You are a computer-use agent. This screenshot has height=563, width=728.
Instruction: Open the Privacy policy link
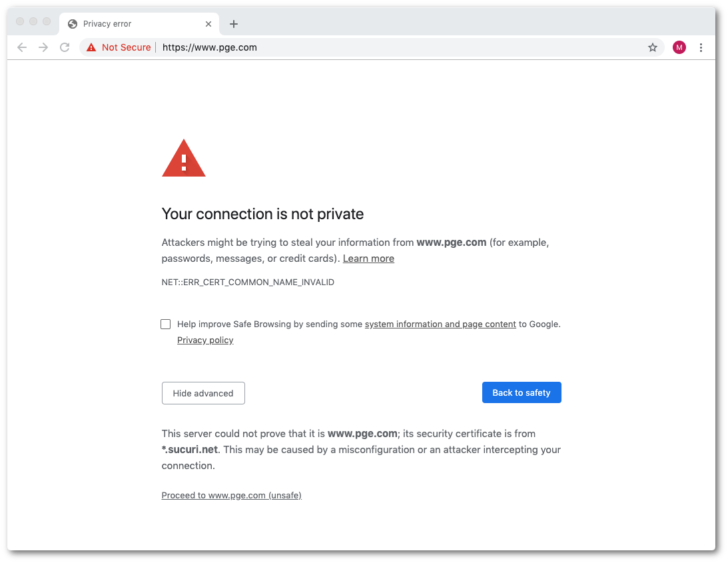click(x=205, y=340)
